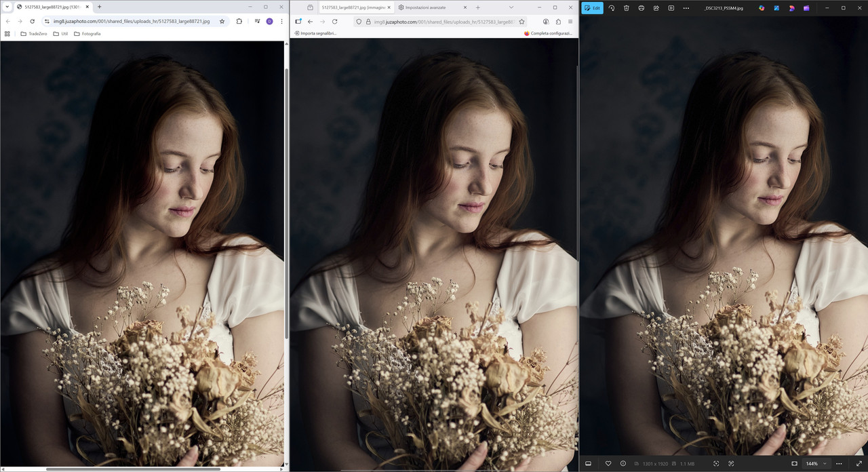Click Importa segnalibri button

coord(315,33)
